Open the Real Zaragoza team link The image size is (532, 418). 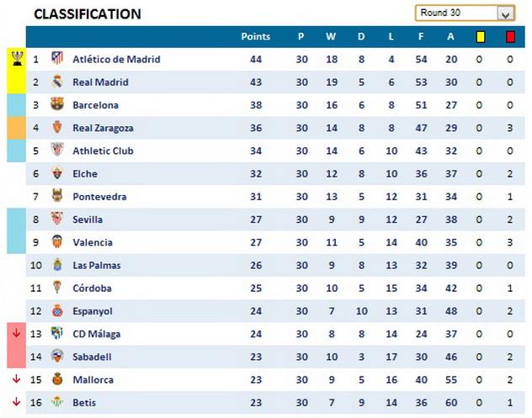(x=103, y=128)
